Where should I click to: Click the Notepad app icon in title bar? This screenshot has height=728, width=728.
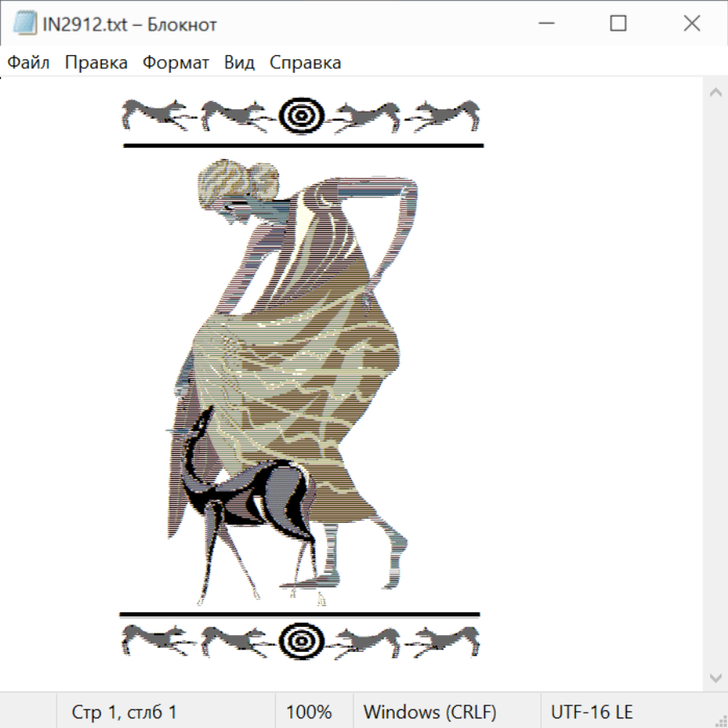click(23, 24)
